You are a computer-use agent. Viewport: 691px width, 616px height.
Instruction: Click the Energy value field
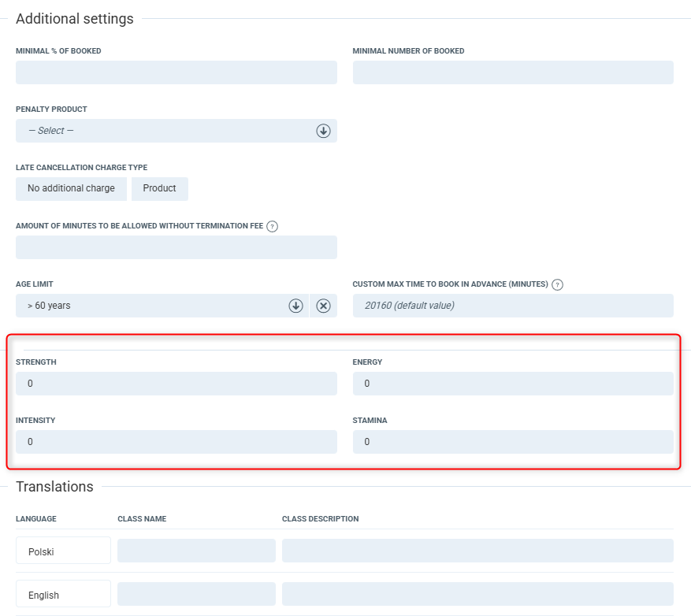(x=513, y=384)
